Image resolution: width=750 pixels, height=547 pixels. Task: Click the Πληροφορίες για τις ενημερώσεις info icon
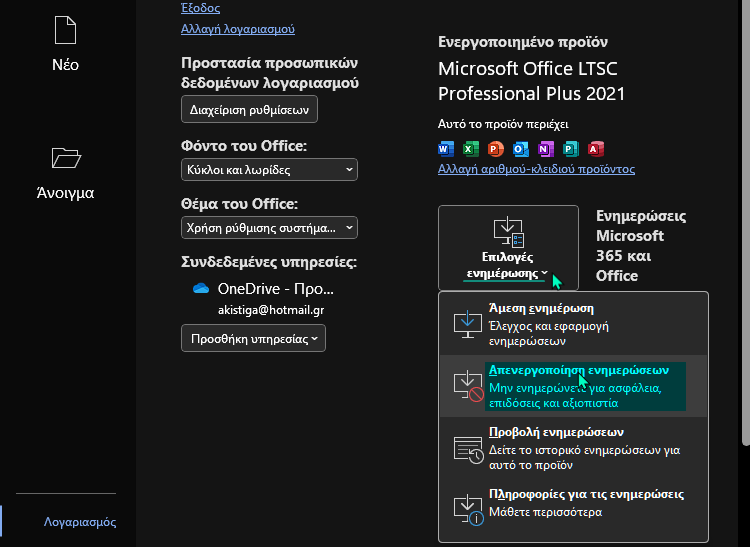tap(468, 510)
